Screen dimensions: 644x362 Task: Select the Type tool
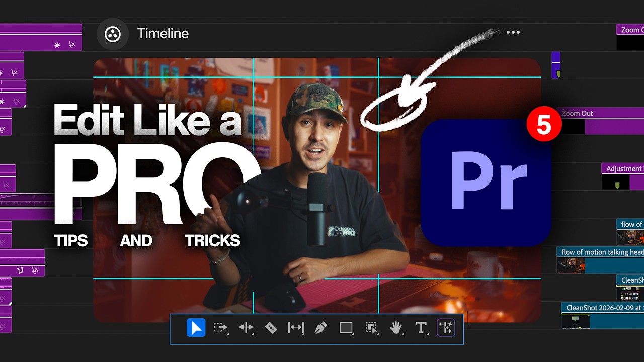coord(421,328)
